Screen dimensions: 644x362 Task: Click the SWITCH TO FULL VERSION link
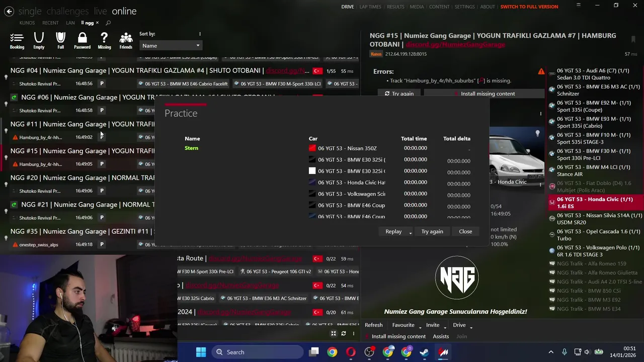(x=529, y=7)
